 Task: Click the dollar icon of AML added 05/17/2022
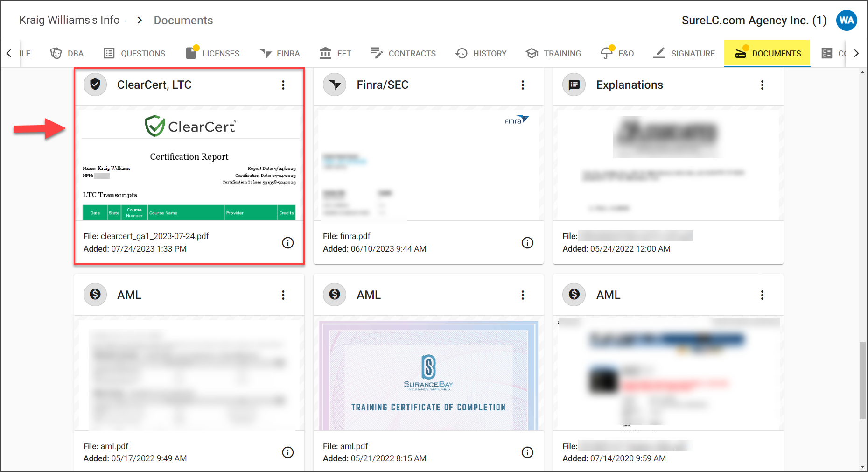pos(95,295)
